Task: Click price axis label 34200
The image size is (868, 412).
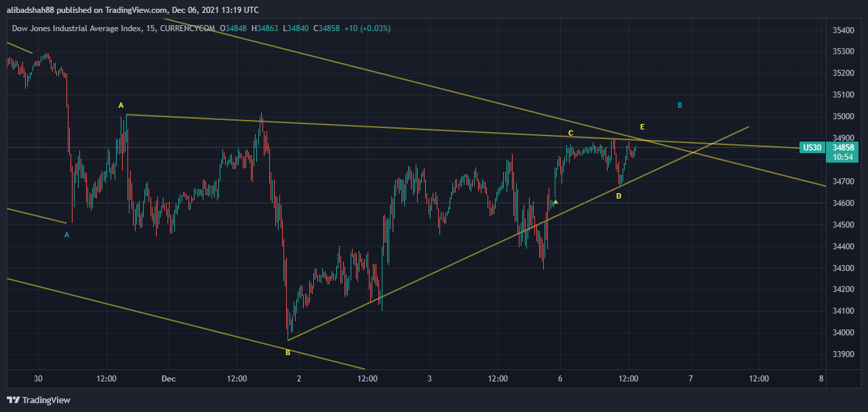Action: tap(843, 289)
